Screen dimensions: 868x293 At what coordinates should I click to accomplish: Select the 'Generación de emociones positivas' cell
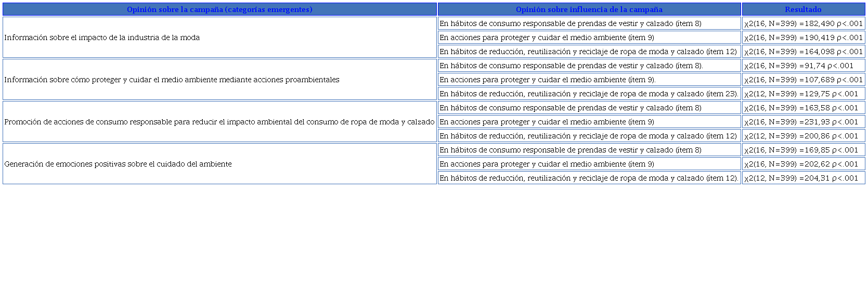pos(118,164)
